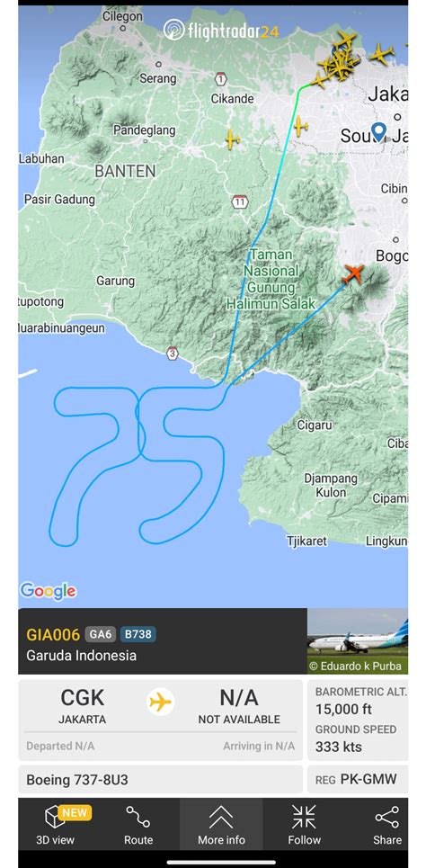Tap the Google logo on map

(49, 591)
